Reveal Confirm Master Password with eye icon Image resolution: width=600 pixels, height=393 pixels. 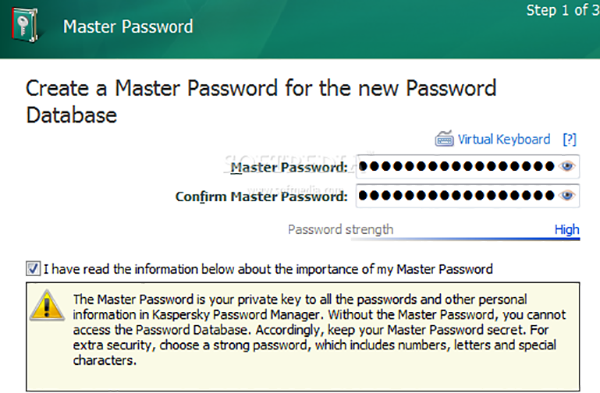tap(567, 196)
